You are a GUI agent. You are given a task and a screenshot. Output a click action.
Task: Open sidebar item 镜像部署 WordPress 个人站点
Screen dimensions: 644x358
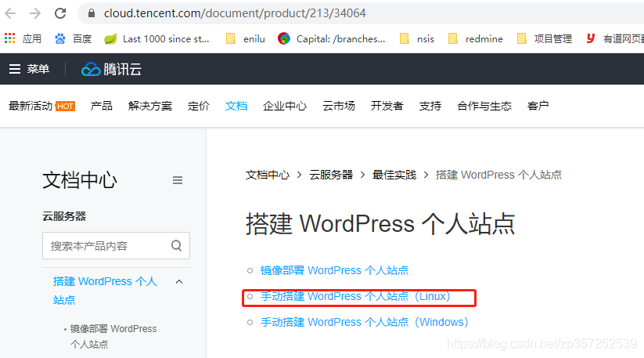113,336
